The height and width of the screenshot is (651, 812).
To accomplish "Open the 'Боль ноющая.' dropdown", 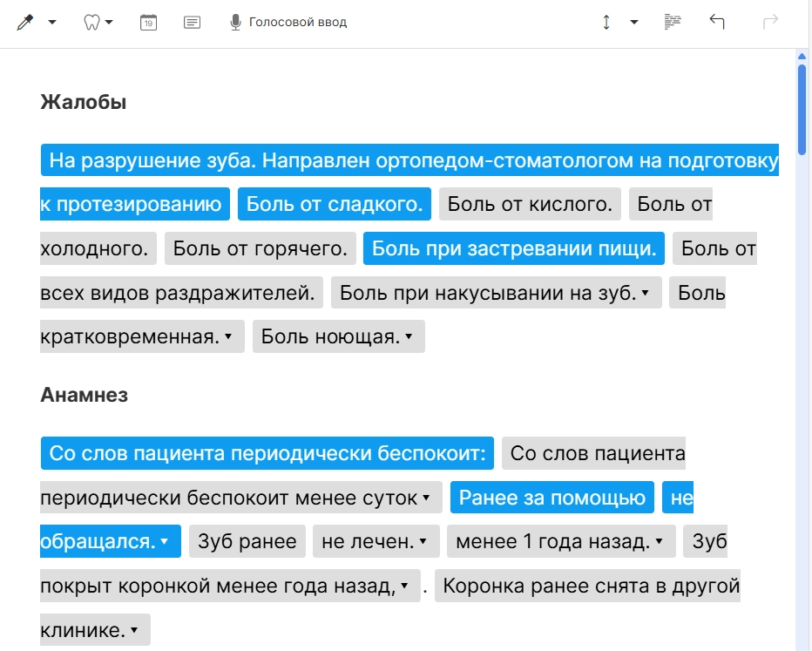I will tap(409, 337).
